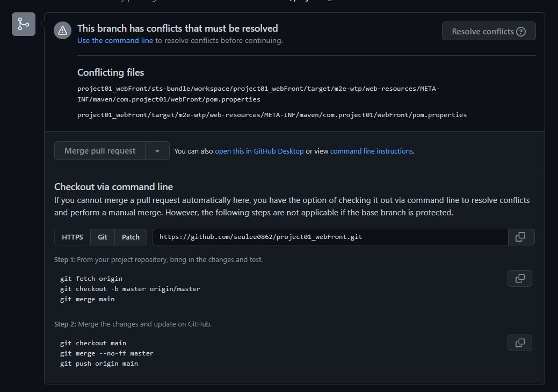Follow the 'open this in GitHub Desktop' link
Image resolution: width=558 pixels, height=392 pixels.
(x=259, y=151)
